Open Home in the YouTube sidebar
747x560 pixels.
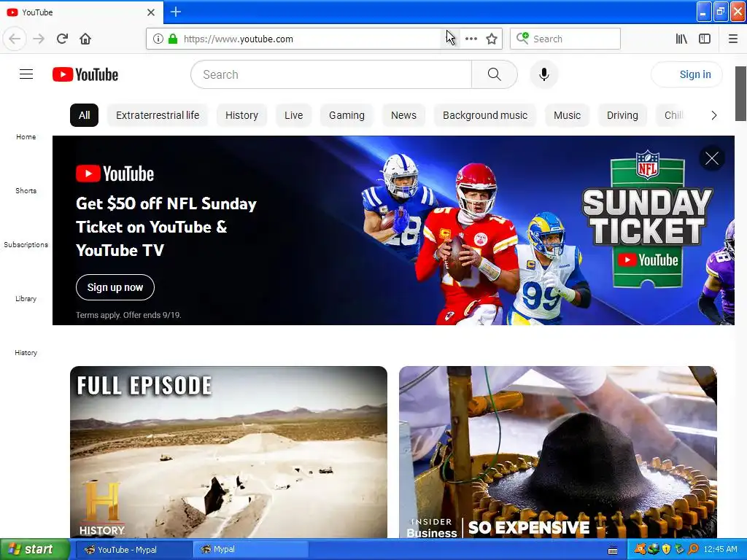pyautogui.click(x=26, y=136)
